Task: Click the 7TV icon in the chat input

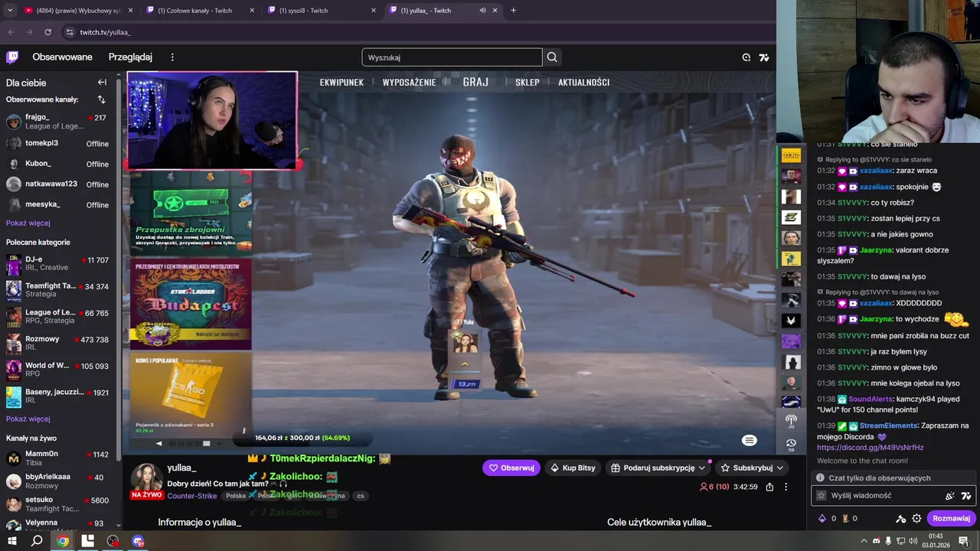Action: 966,496
